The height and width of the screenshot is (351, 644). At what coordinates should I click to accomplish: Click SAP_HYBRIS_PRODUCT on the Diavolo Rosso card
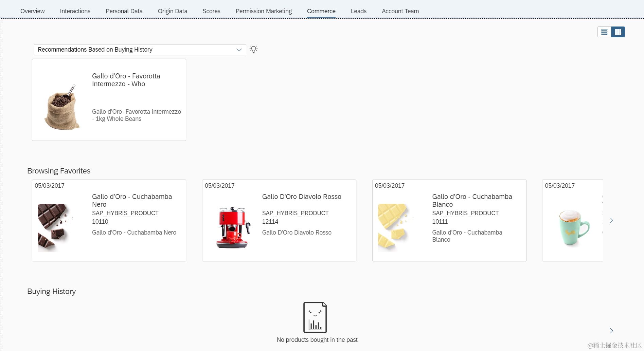point(296,213)
